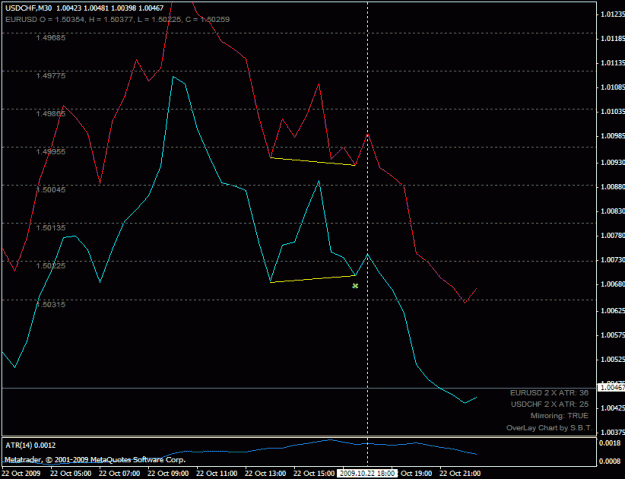
Task: Click price scale value 1.00780
Action: pos(612,236)
